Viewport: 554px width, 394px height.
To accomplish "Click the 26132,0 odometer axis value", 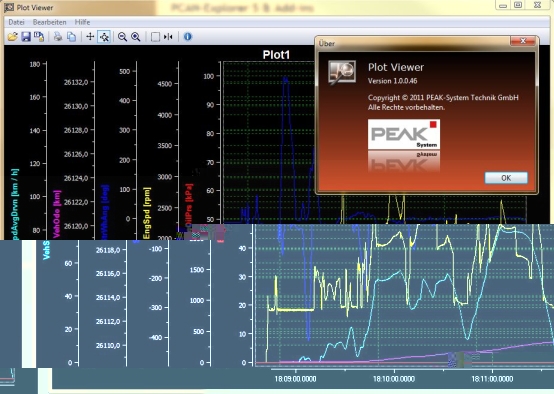I will coord(76,82).
